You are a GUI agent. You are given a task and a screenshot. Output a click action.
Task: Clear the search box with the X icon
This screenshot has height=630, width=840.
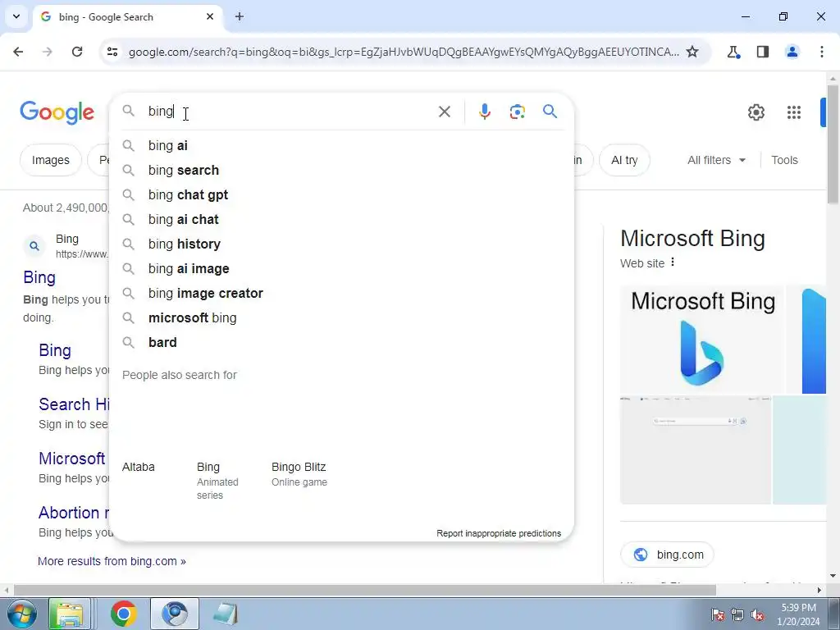point(444,112)
